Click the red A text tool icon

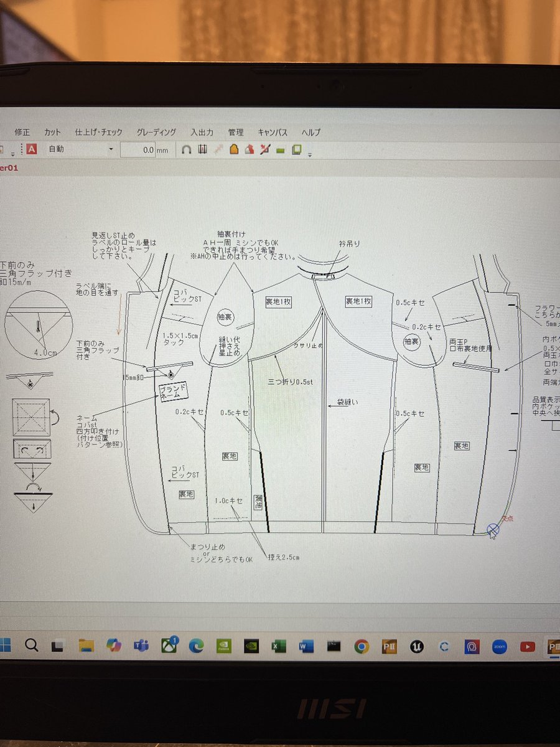31,149
